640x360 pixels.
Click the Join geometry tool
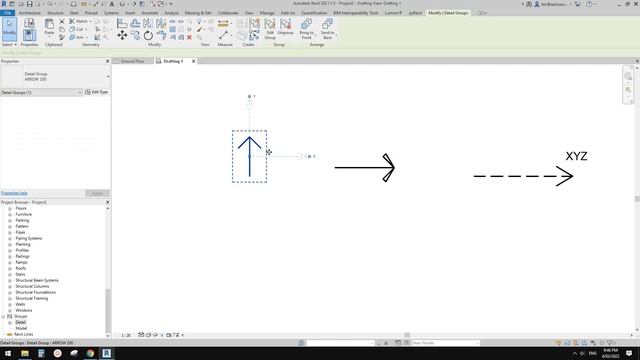(76, 37)
